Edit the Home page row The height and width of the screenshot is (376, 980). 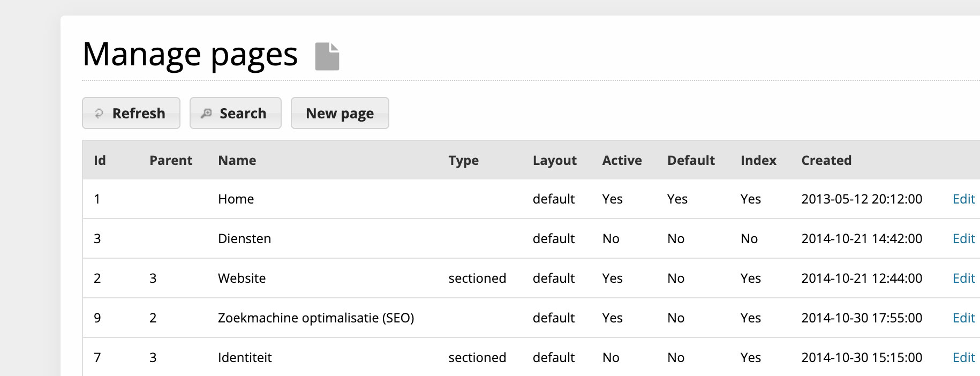click(x=963, y=199)
